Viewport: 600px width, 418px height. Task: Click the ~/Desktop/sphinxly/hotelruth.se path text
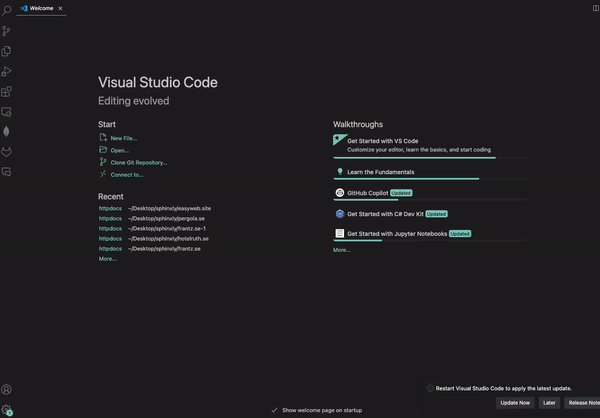168,238
